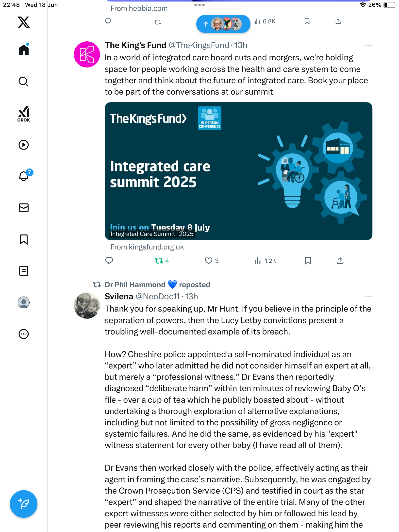Open Lists icon in sidebar
This screenshot has height=532, width=399.
[24, 271]
